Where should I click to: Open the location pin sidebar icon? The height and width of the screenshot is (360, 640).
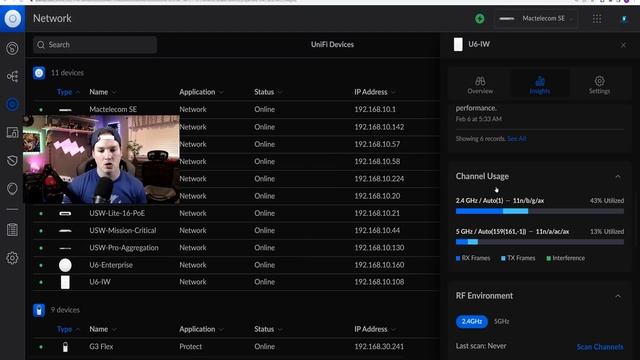pos(12,189)
